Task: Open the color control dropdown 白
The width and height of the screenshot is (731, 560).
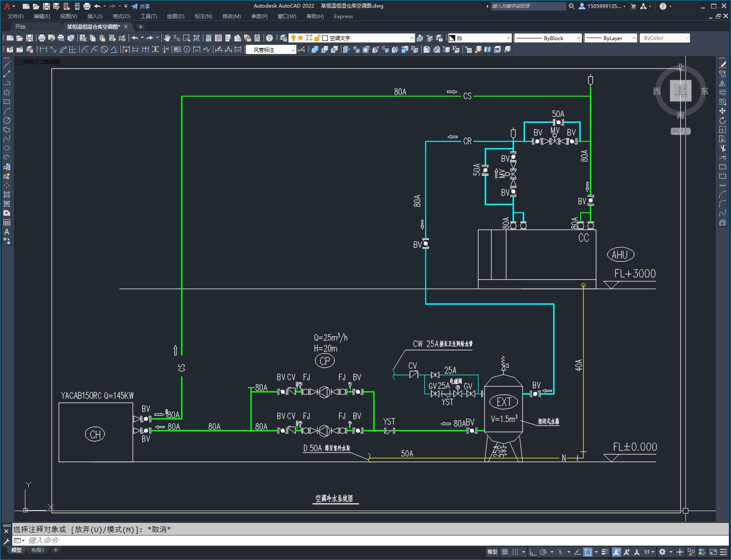Action: [479, 38]
